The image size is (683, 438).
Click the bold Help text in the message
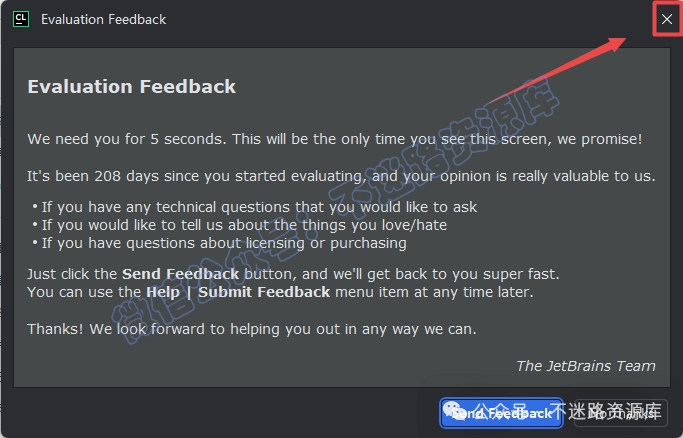[x=162, y=292]
